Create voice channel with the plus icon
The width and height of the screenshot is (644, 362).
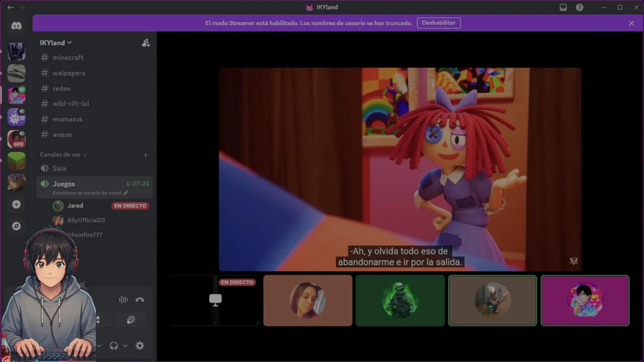(x=145, y=155)
